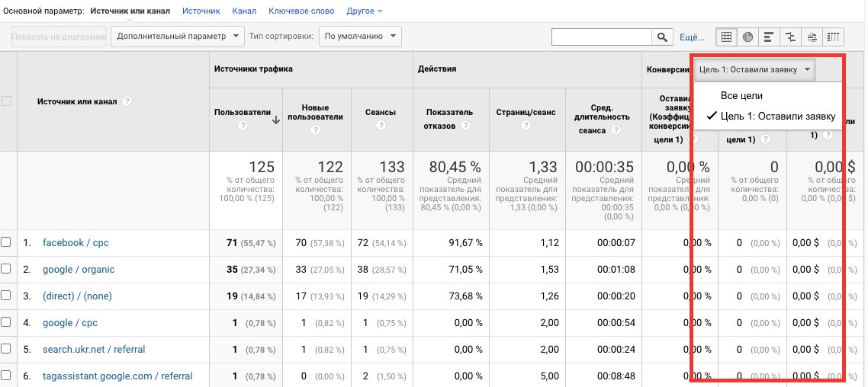Switch to the data table view icon

726,37
